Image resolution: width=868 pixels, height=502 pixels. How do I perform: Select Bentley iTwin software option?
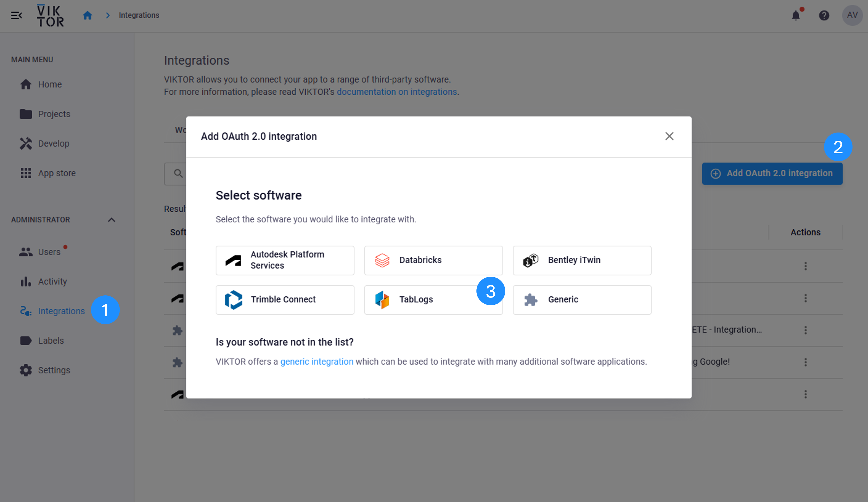(582, 260)
